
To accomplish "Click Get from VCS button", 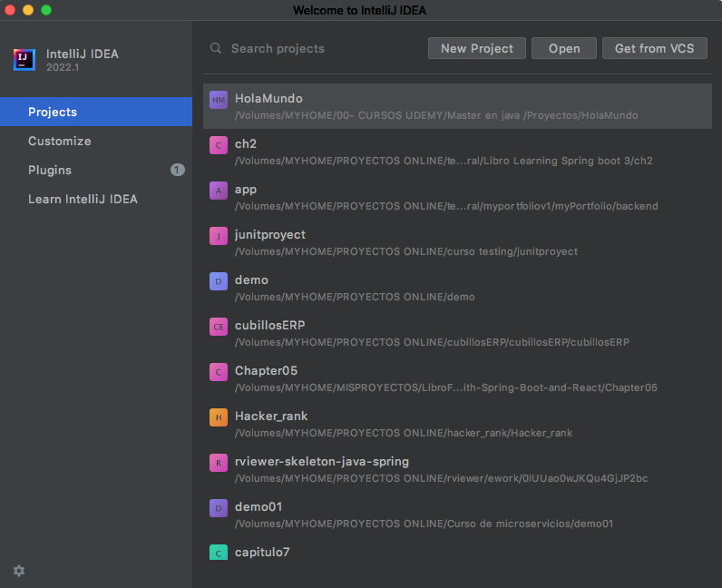I will [654, 48].
